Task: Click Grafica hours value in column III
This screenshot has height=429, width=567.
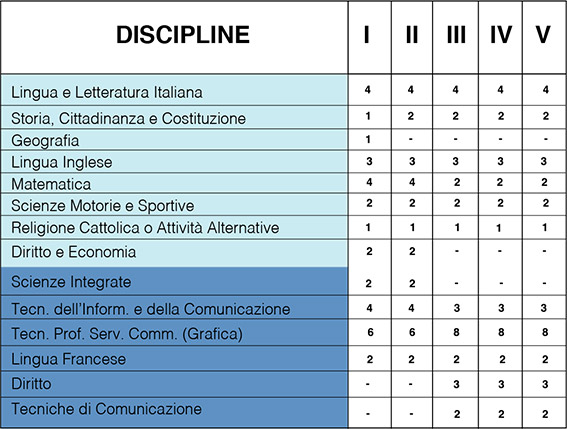Action: [x=456, y=332]
